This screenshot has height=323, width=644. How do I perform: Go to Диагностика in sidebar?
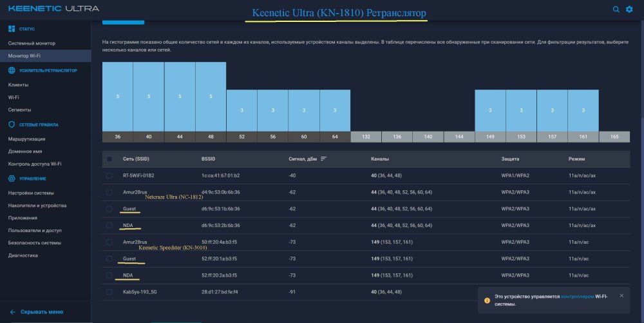pyautogui.click(x=23, y=255)
